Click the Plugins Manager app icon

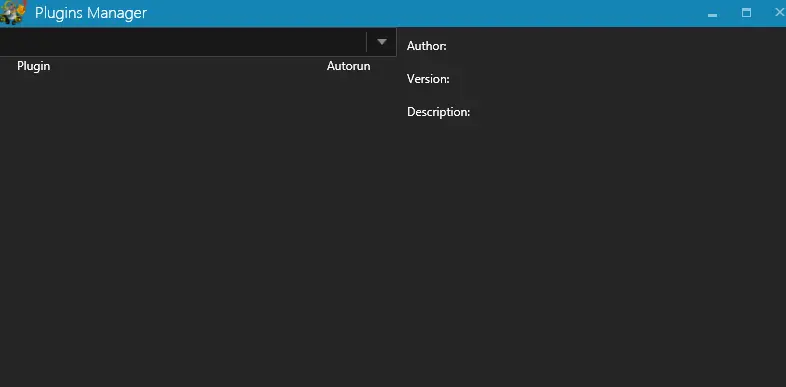[x=13, y=13]
